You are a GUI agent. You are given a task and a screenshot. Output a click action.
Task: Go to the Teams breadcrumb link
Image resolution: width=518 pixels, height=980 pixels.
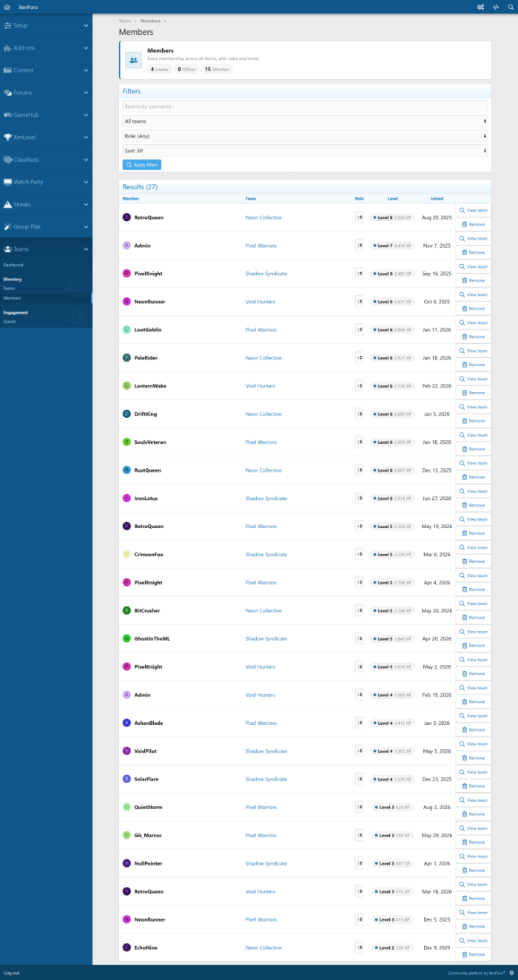pyautogui.click(x=125, y=21)
